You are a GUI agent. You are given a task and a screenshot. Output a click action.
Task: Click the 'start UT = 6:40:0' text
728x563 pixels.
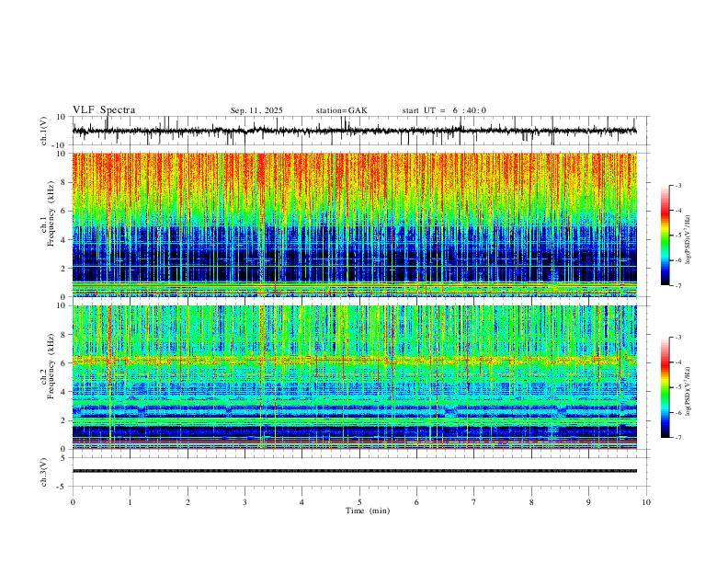(444, 110)
